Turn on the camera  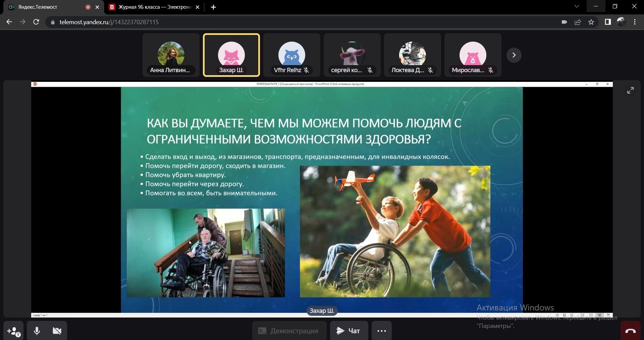point(57,331)
